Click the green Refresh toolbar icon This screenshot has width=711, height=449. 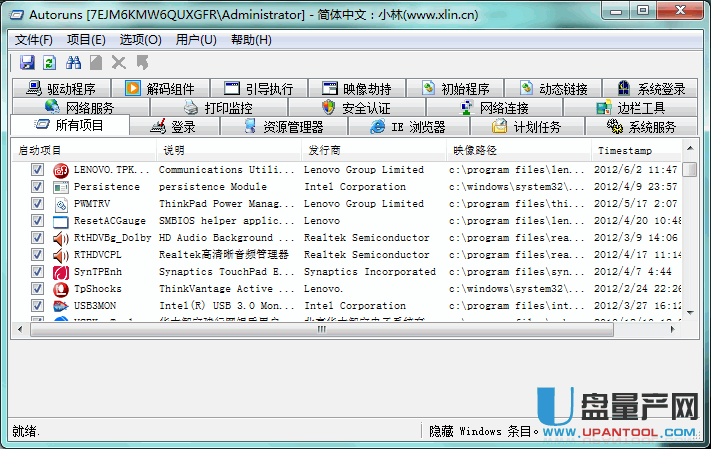click(x=50, y=63)
